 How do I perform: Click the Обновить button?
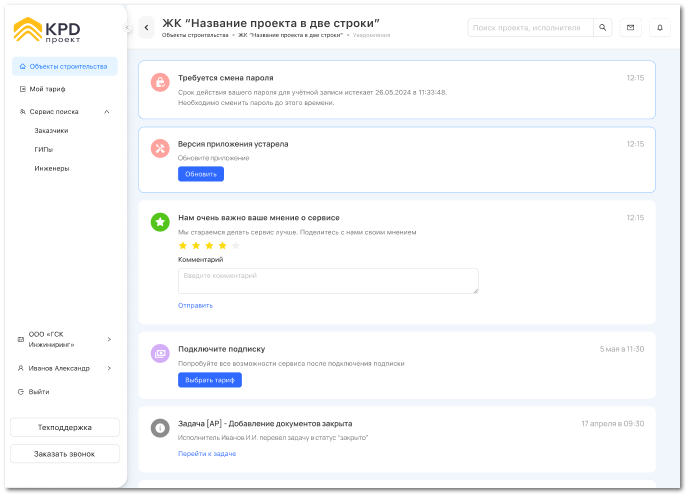point(201,174)
